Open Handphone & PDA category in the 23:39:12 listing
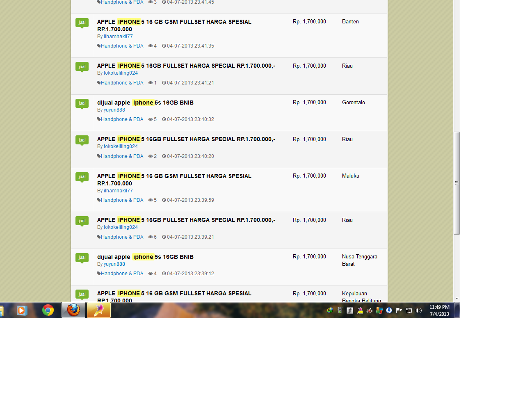Viewport: 525px width, 420px height. (122, 274)
